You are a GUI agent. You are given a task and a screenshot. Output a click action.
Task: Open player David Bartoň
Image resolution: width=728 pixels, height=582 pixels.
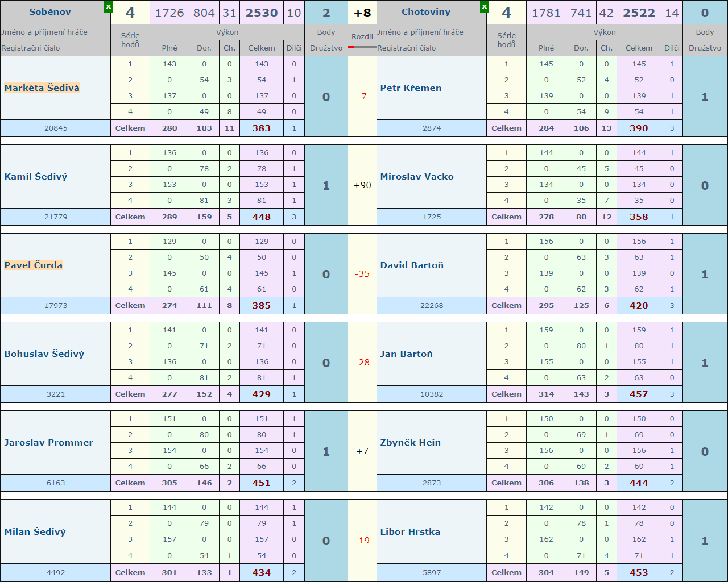(x=412, y=265)
